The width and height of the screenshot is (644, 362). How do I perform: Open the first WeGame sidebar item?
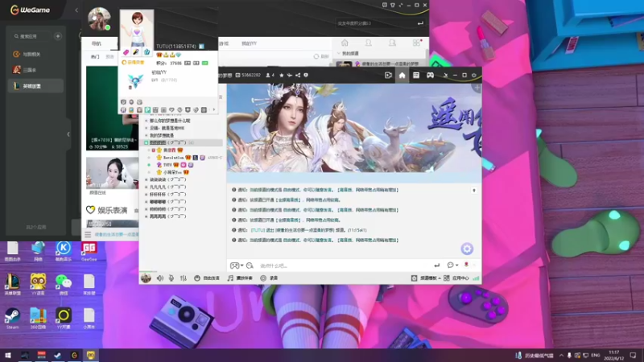click(x=35, y=54)
